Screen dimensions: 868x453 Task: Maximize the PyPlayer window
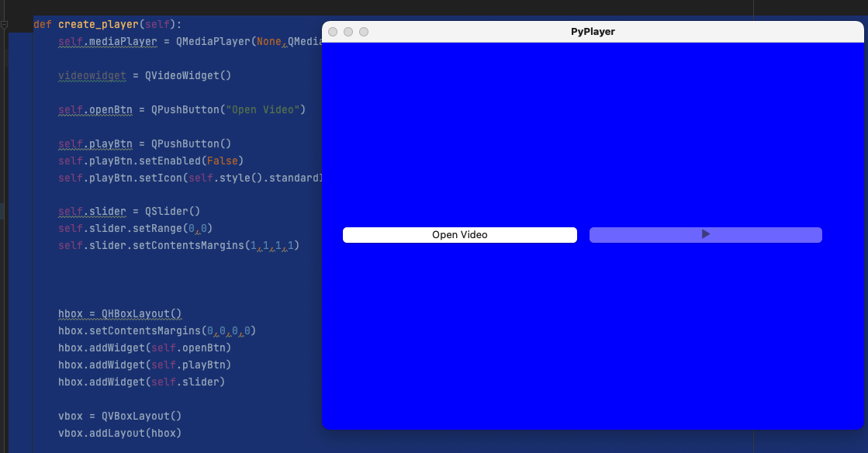[x=364, y=32]
